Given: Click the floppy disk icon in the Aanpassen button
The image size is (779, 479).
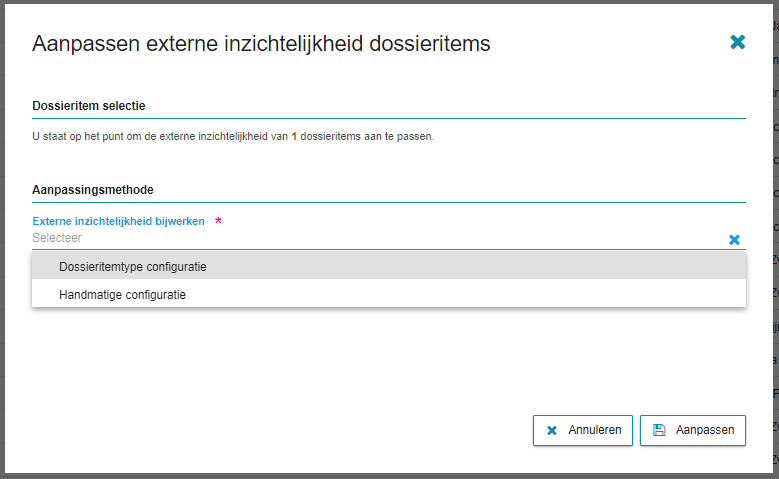Looking at the screenshot, I should coord(659,431).
